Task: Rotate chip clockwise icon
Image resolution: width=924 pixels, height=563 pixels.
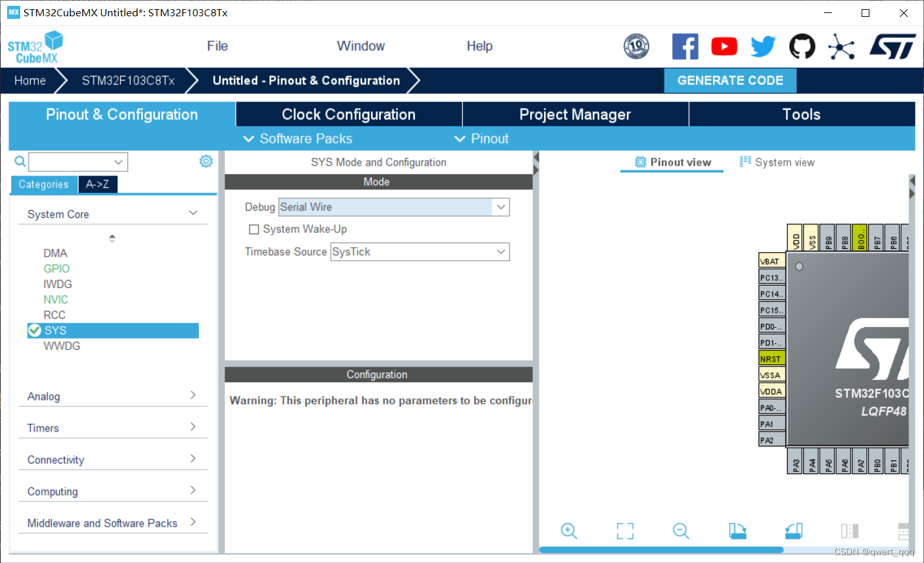Action: [738, 530]
